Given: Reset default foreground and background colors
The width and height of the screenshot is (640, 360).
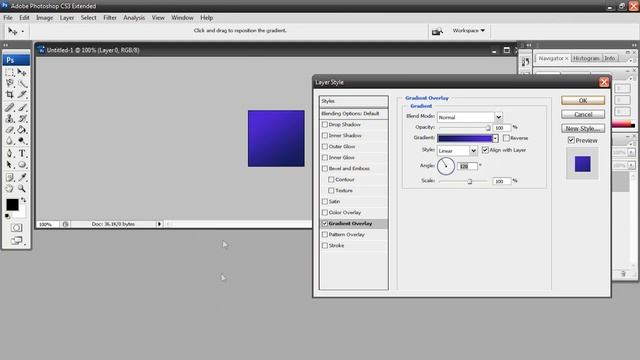Looking at the screenshot, I should coord(7,216).
